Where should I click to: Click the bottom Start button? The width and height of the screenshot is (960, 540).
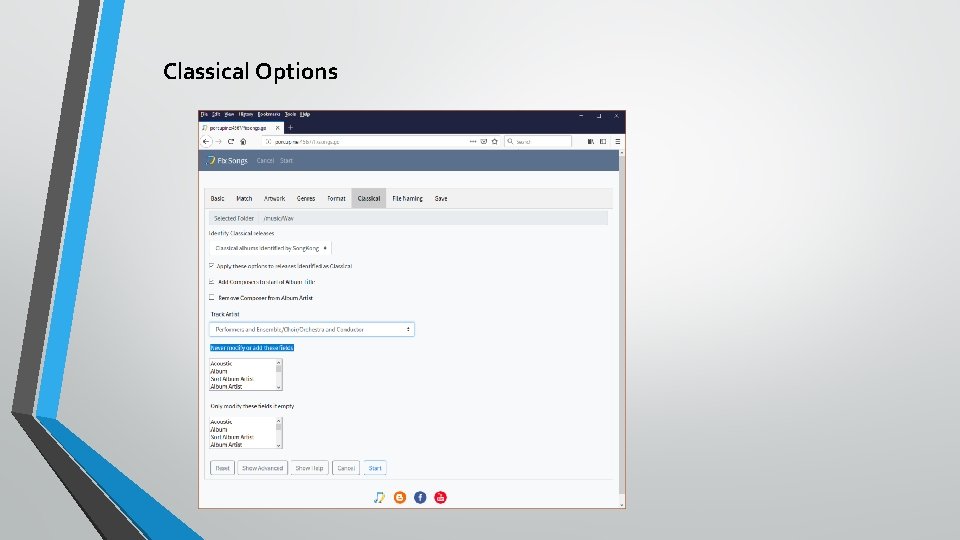pos(375,468)
